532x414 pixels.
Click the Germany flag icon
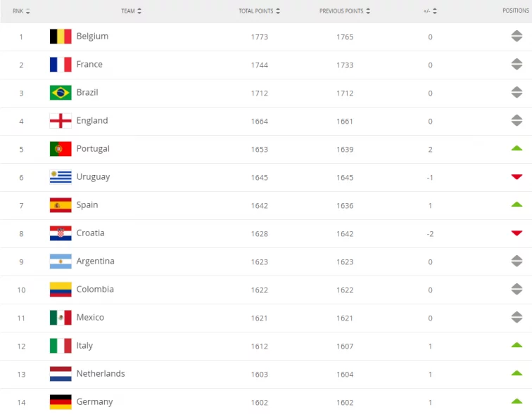point(61,402)
